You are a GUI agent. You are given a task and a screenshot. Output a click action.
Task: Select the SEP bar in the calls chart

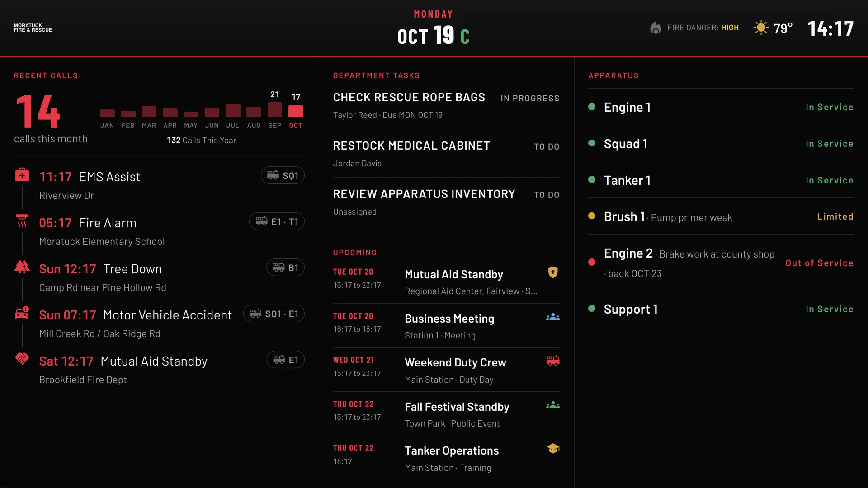pyautogui.click(x=275, y=110)
